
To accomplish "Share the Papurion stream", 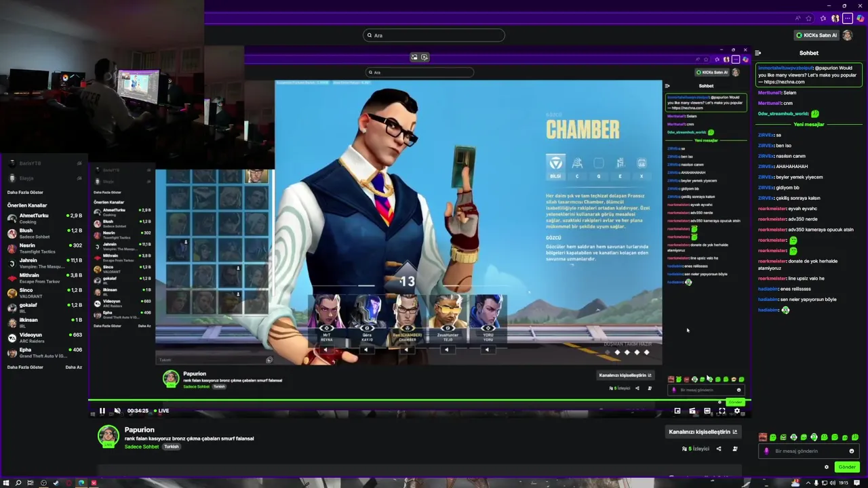I will [719, 449].
